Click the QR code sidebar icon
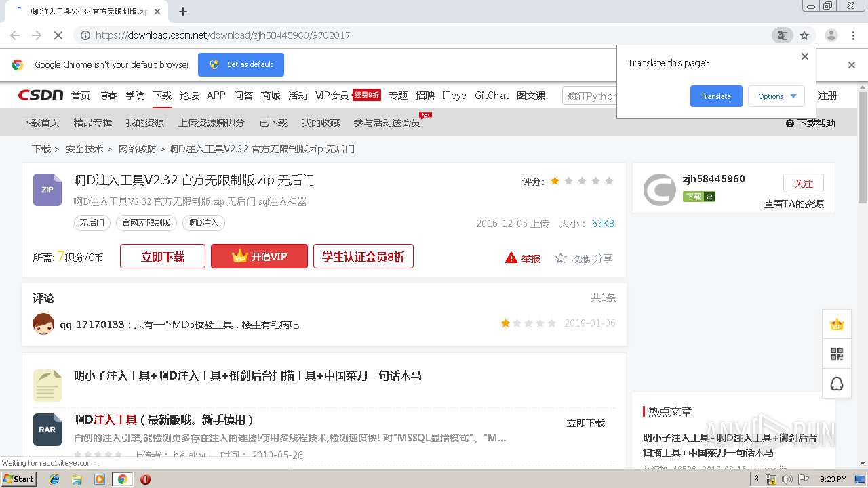The width and height of the screenshot is (868, 488). pos(837,354)
